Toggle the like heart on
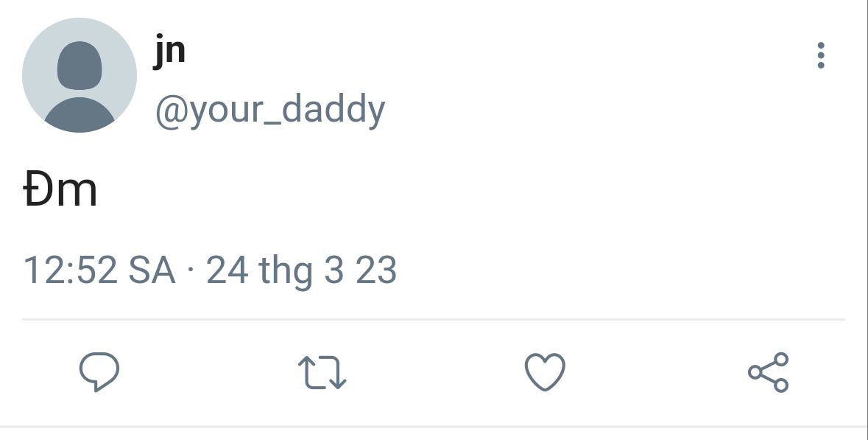 coord(545,372)
